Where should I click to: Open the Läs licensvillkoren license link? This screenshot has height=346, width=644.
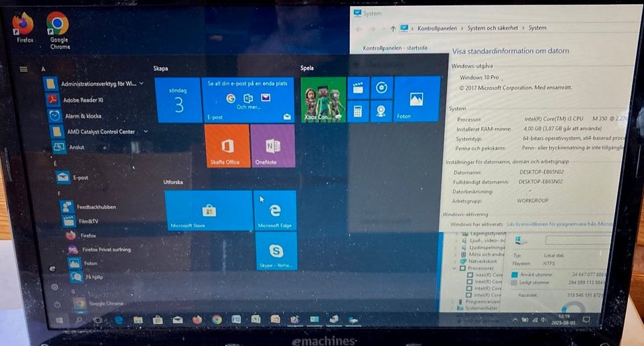[559, 224]
